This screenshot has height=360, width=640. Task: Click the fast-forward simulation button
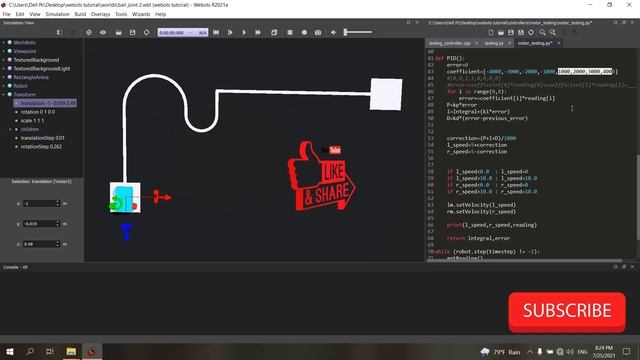[258, 32]
